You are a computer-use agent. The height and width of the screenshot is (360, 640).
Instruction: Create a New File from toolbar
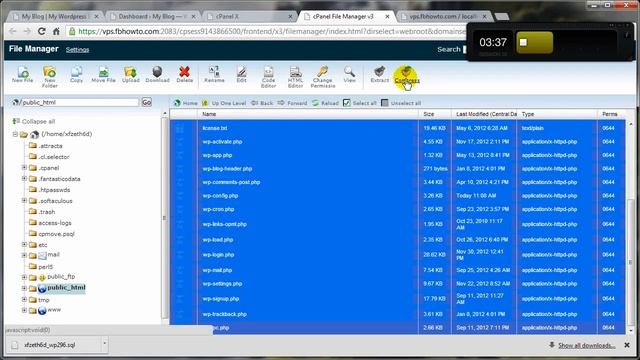(22, 75)
